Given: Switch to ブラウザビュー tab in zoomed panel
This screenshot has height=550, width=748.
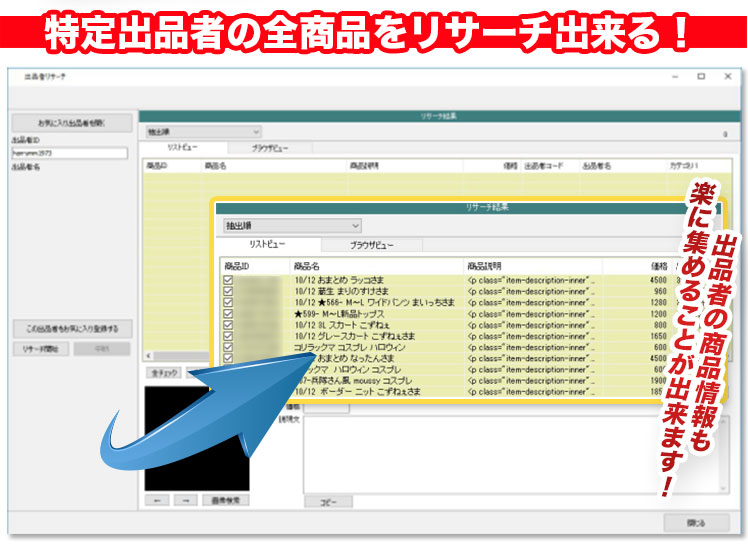Looking at the screenshot, I should point(371,245).
